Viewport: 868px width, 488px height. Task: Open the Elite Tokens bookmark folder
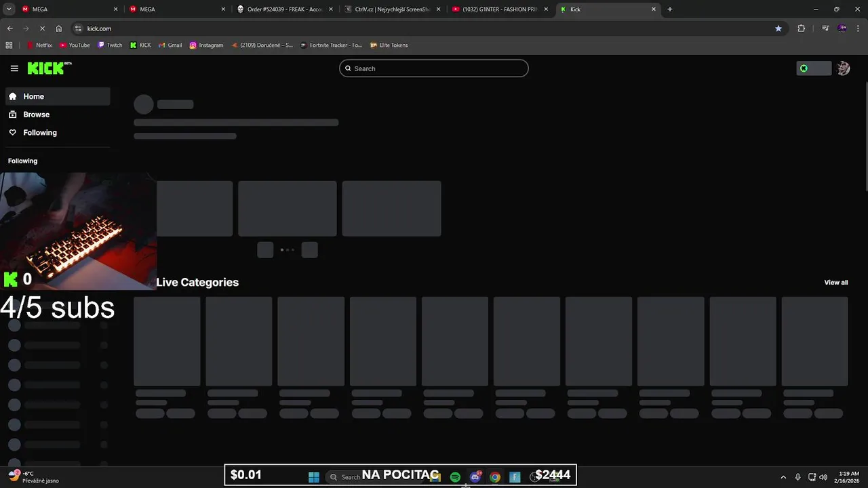pyautogui.click(x=389, y=45)
